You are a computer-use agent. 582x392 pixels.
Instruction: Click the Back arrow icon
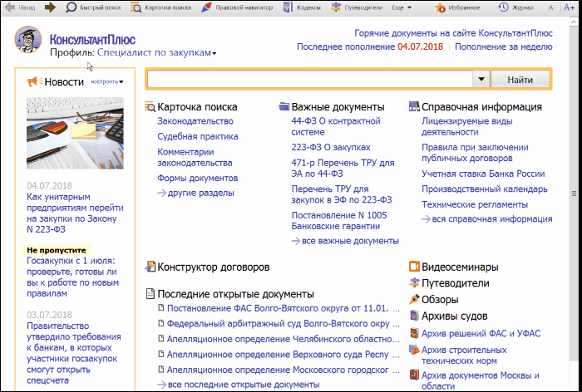coord(9,7)
